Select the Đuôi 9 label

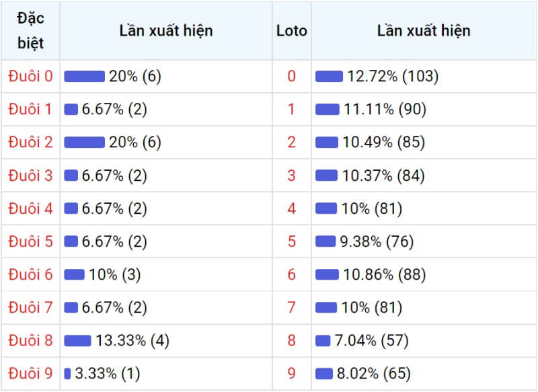[30, 373]
